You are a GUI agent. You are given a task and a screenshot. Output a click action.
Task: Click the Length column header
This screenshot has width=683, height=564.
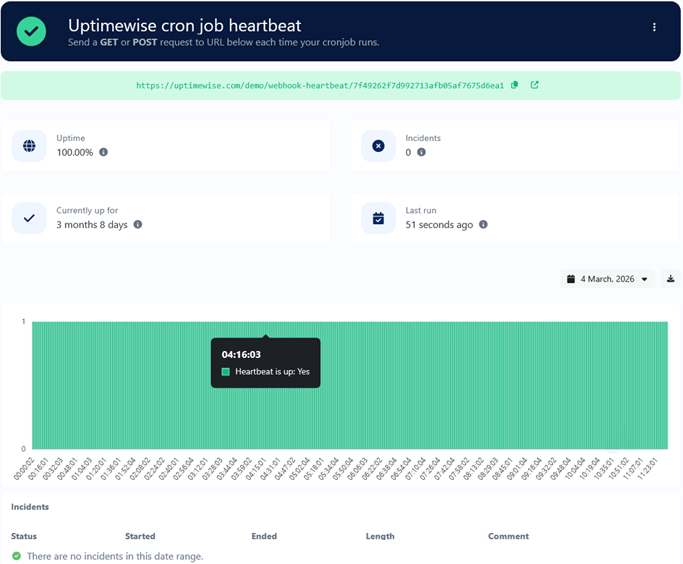(x=380, y=536)
